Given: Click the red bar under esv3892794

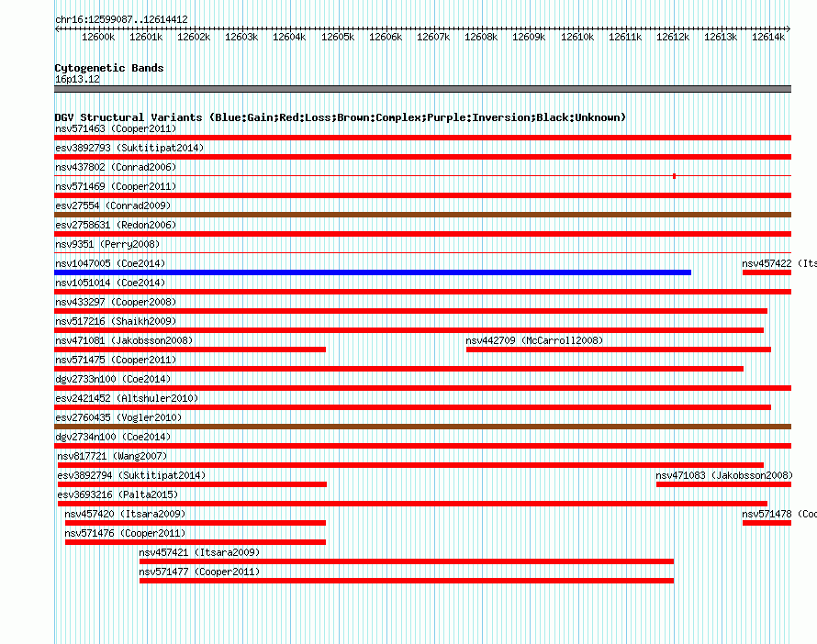Looking at the screenshot, I should tap(192, 484).
